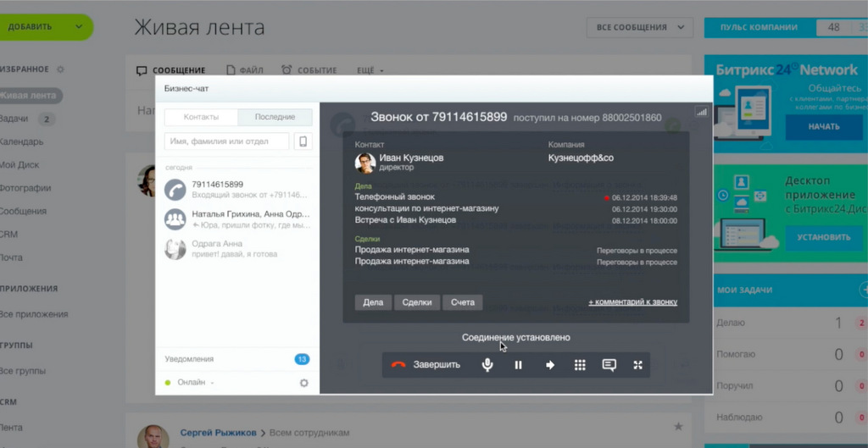The height and width of the screenshot is (448, 868).
Task: Click the phone icon next to search field
Action: [x=303, y=141]
